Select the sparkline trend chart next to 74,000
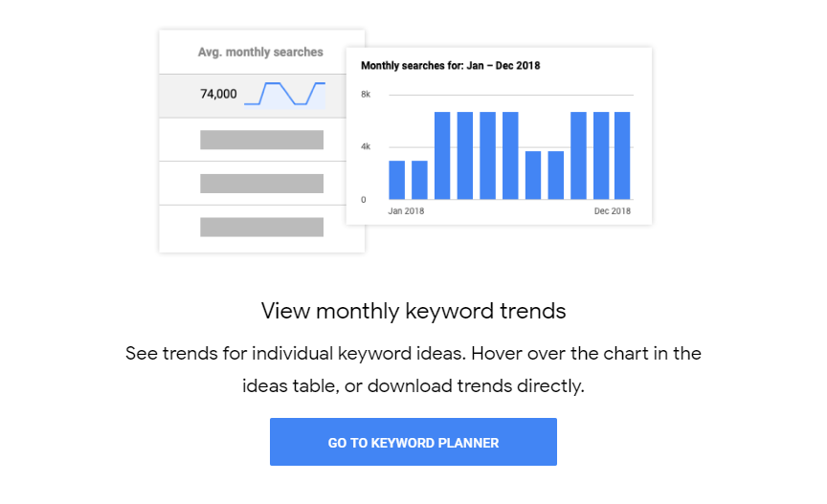The image size is (827, 504). click(285, 94)
